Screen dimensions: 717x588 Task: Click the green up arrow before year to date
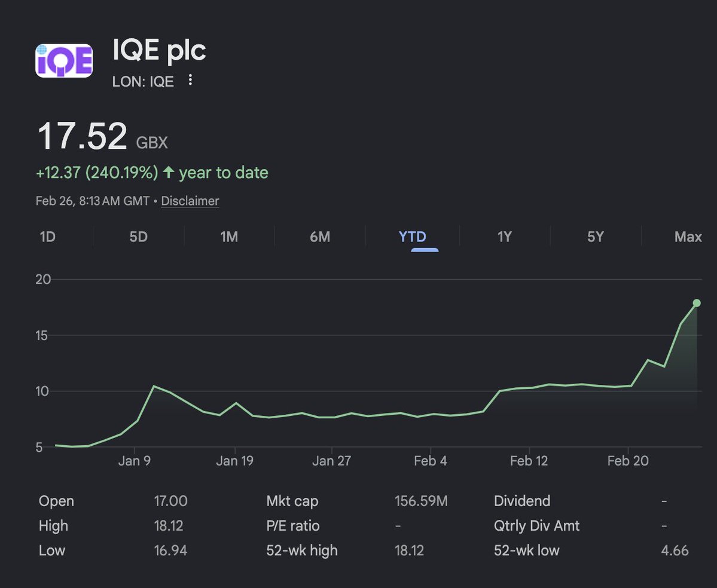click(169, 172)
